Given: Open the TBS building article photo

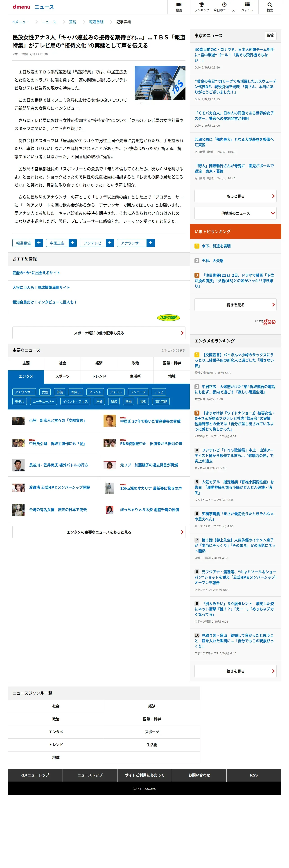Looking at the screenshot, I should [x=160, y=82].
